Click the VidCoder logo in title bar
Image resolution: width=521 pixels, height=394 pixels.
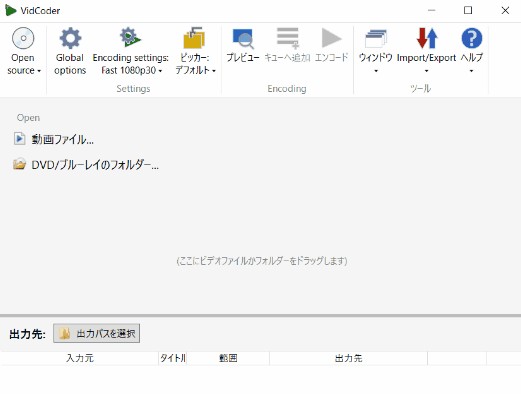tap(11, 10)
